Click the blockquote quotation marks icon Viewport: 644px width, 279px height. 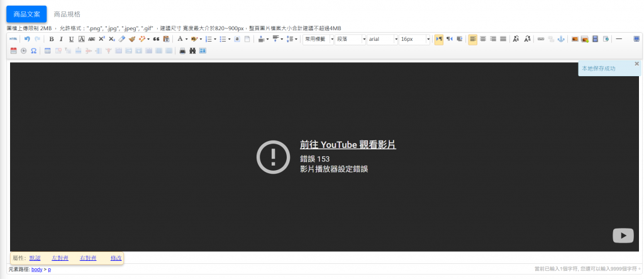[x=156, y=39]
